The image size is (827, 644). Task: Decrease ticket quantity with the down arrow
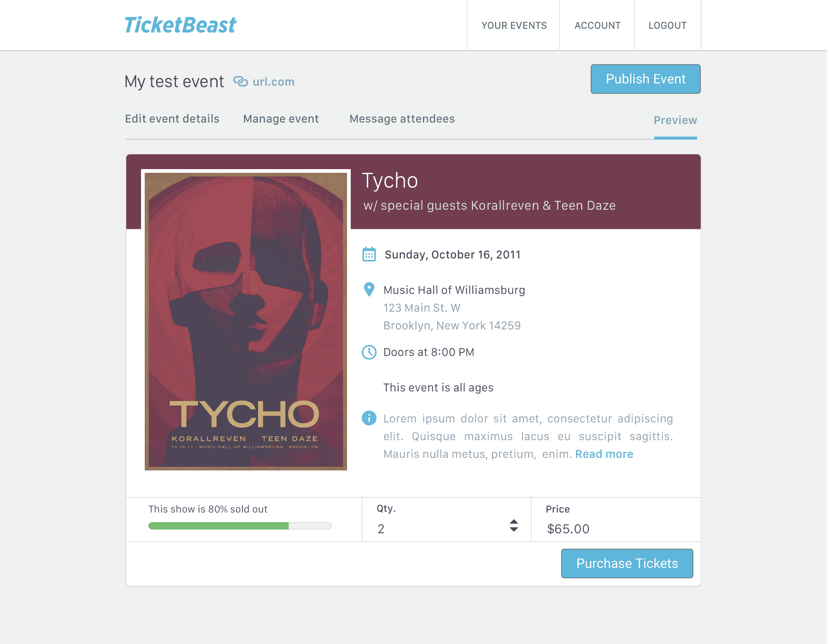(x=514, y=530)
